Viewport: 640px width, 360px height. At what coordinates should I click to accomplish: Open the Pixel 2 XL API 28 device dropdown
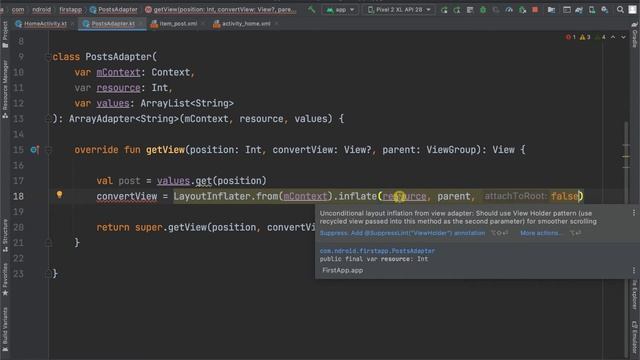(x=398, y=9)
